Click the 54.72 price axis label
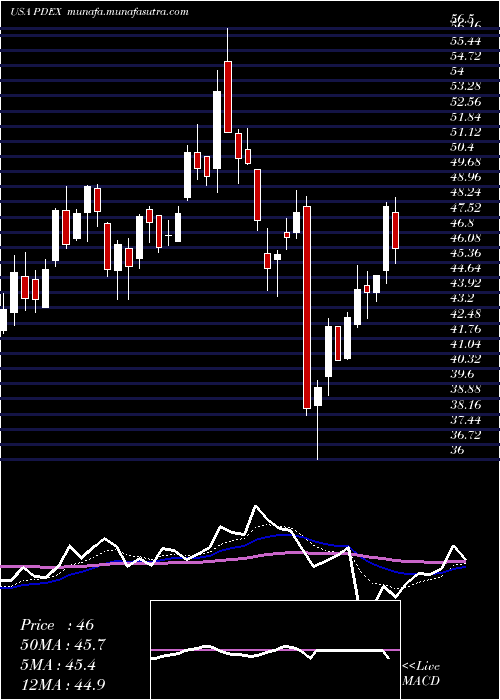The image size is (500, 700). [x=466, y=56]
